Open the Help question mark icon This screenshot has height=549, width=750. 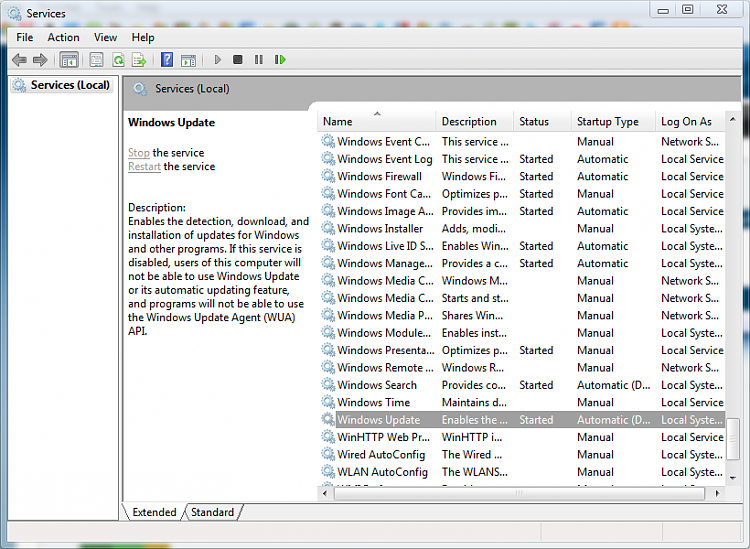[x=167, y=60]
